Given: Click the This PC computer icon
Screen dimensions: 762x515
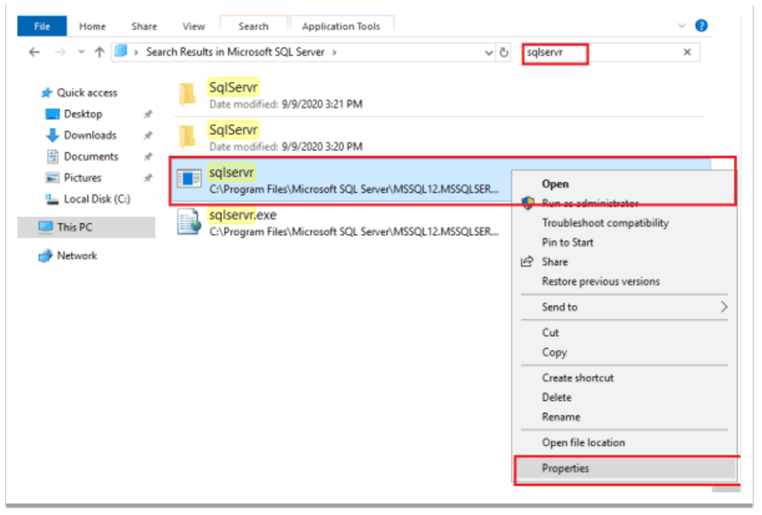Looking at the screenshot, I should [46, 227].
